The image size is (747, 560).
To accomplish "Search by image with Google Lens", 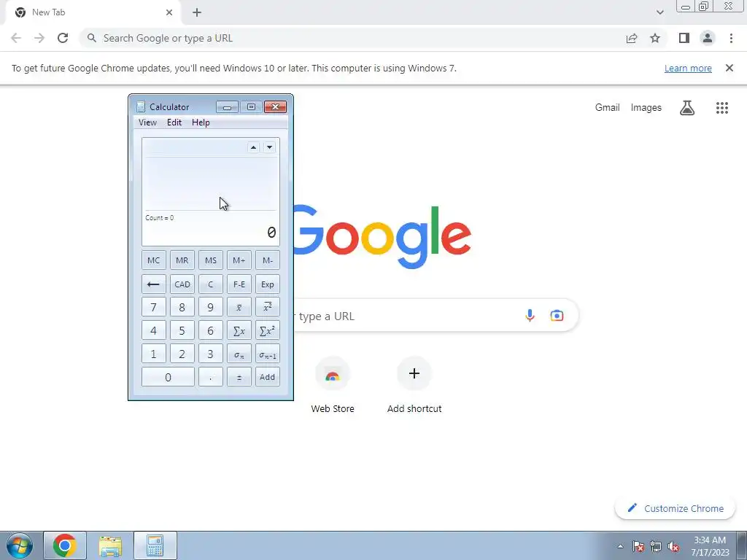I will click(x=557, y=315).
